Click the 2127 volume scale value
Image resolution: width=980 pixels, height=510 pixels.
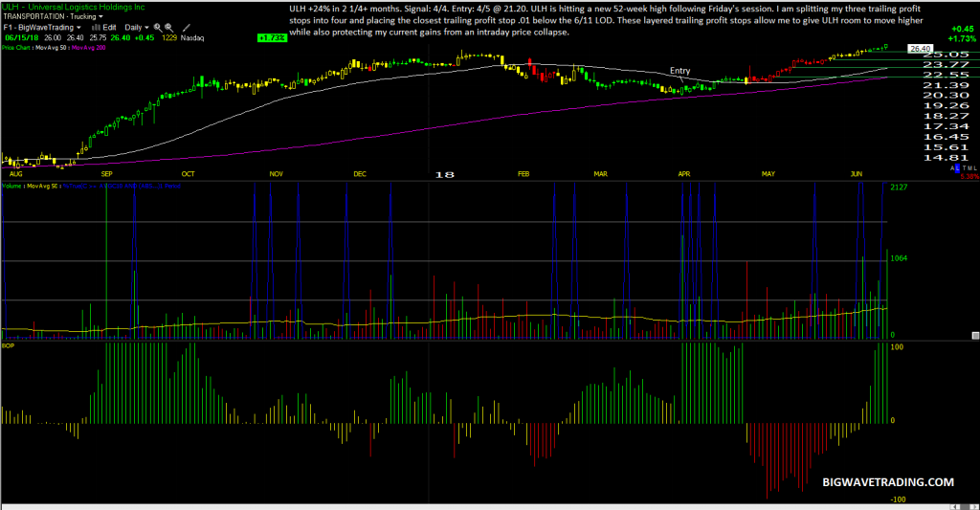click(899, 187)
